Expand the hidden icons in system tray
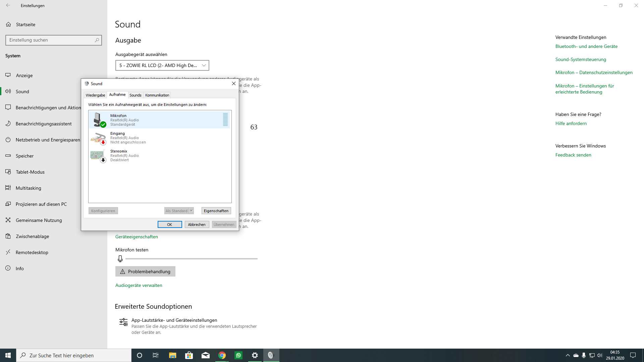The height and width of the screenshot is (362, 644). coord(567,355)
